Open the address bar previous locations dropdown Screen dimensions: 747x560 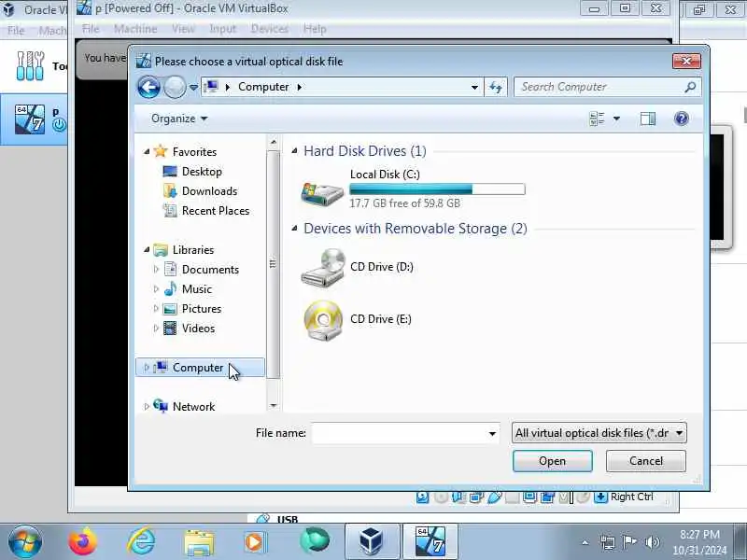point(474,87)
